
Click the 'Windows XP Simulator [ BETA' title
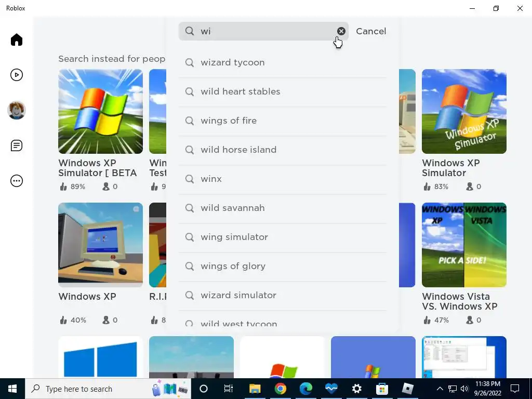pos(98,168)
